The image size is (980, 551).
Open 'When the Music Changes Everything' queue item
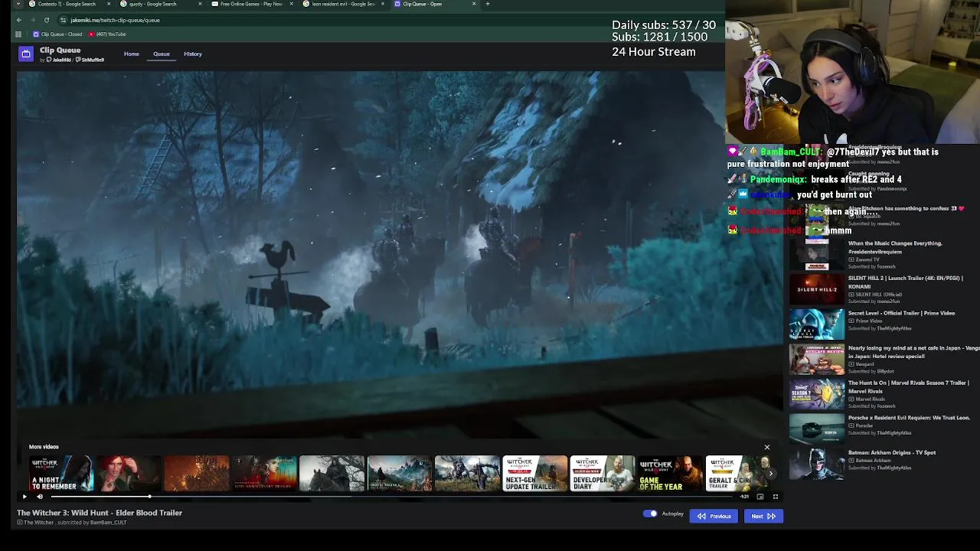pyautogui.click(x=895, y=247)
